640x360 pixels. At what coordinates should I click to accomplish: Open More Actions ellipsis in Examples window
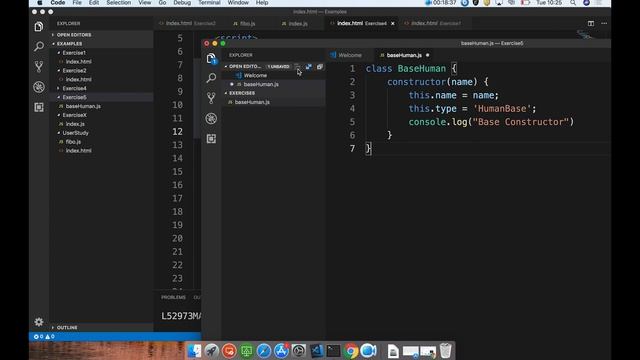(604, 24)
